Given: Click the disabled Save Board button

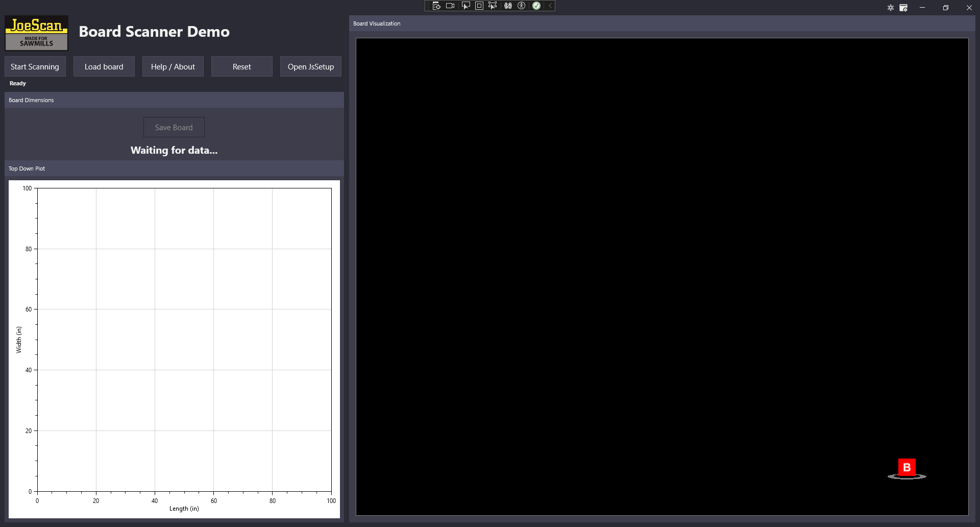Looking at the screenshot, I should [x=174, y=127].
